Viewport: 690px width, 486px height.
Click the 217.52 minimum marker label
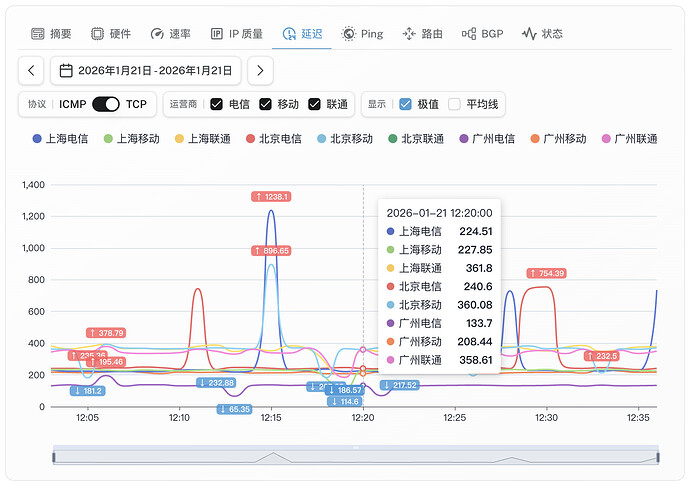[400, 385]
